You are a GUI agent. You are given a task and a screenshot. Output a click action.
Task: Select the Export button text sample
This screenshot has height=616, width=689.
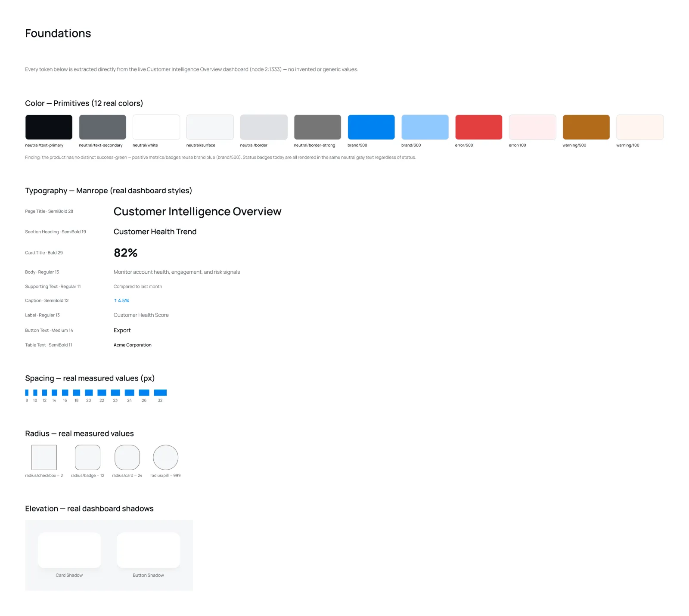coord(122,330)
